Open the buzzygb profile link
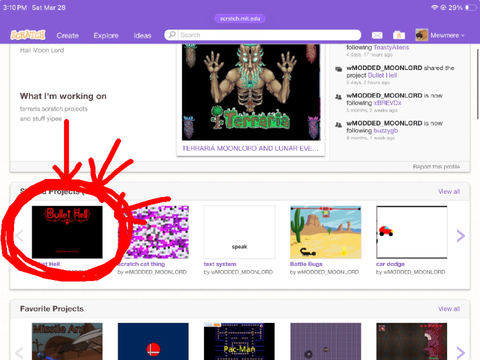The height and width of the screenshot is (360, 480). (386, 131)
